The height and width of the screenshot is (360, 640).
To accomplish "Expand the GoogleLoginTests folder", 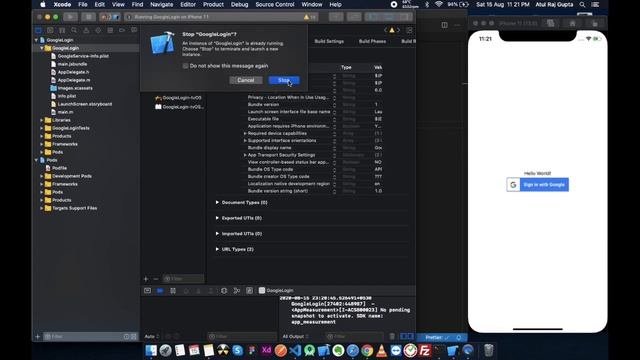I will pyautogui.click(x=42, y=128).
